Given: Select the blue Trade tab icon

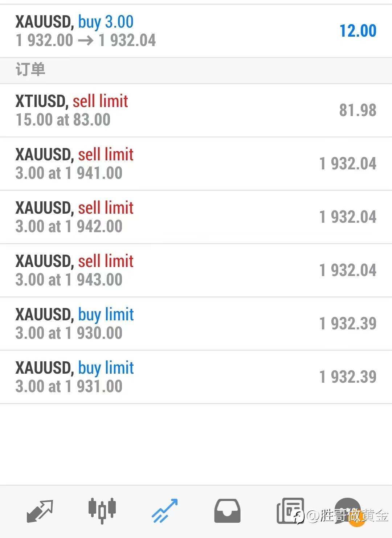Looking at the screenshot, I should tap(165, 511).
